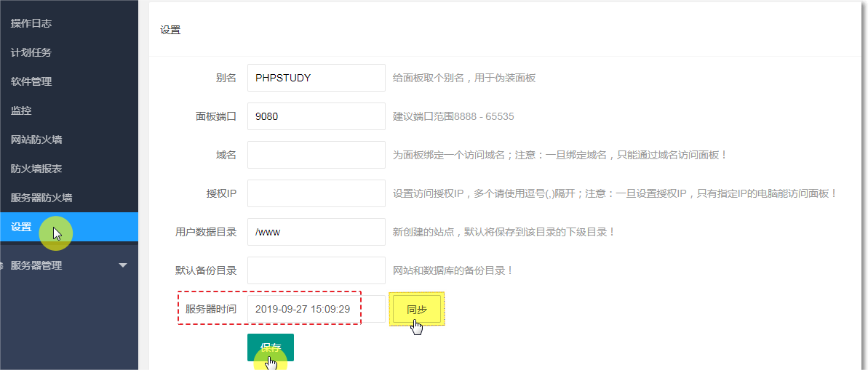Open 计划任务 in the sidebar
Screen dimensions: 868x370
[x=31, y=52]
